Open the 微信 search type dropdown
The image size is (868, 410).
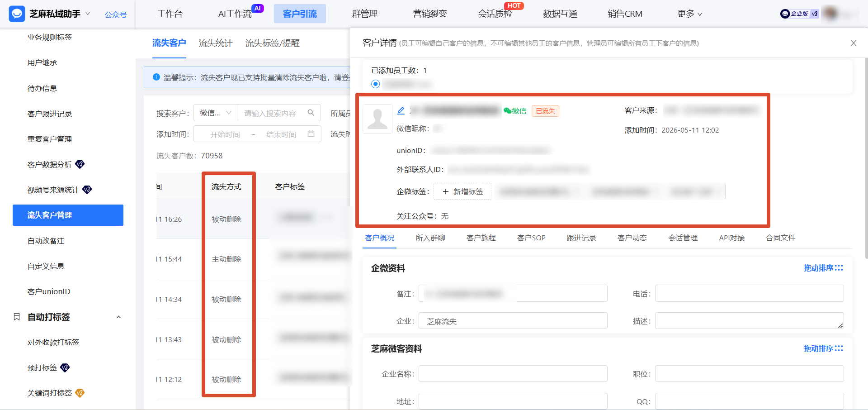[x=216, y=113]
